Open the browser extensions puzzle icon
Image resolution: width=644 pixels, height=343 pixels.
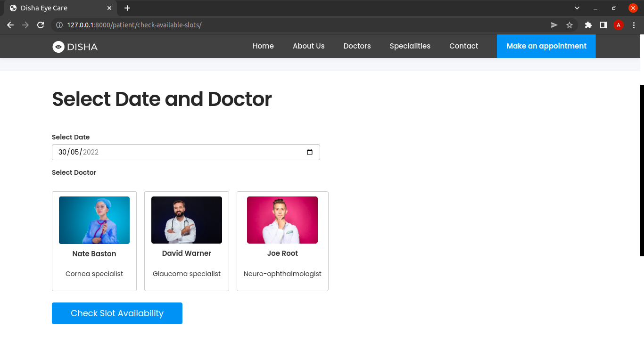(588, 25)
